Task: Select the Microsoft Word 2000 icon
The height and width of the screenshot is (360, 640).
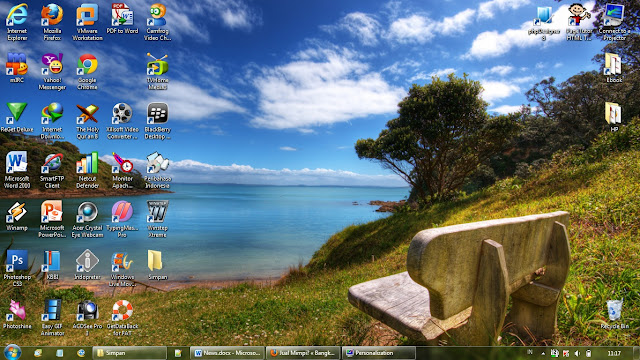Action: pyautogui.click(x=17, y=170)
